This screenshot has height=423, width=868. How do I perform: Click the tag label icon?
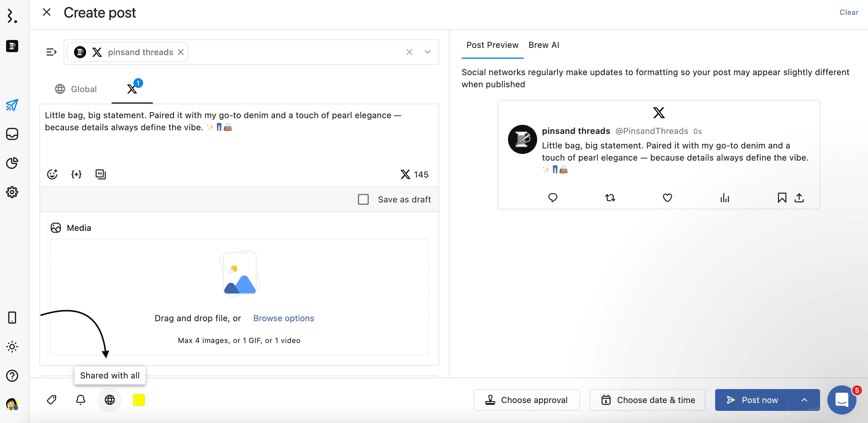pyautogui.click(x=52, y=400)
